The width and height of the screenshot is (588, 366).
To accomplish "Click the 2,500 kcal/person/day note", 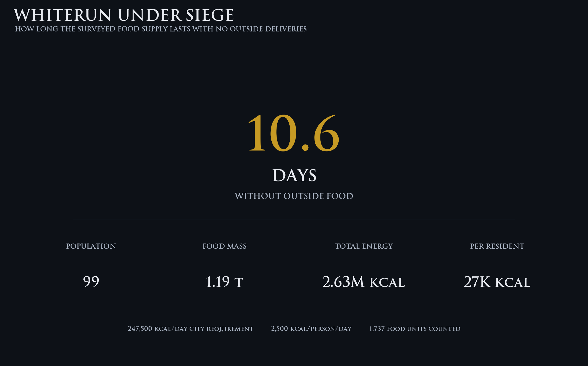I will (311, 329).
